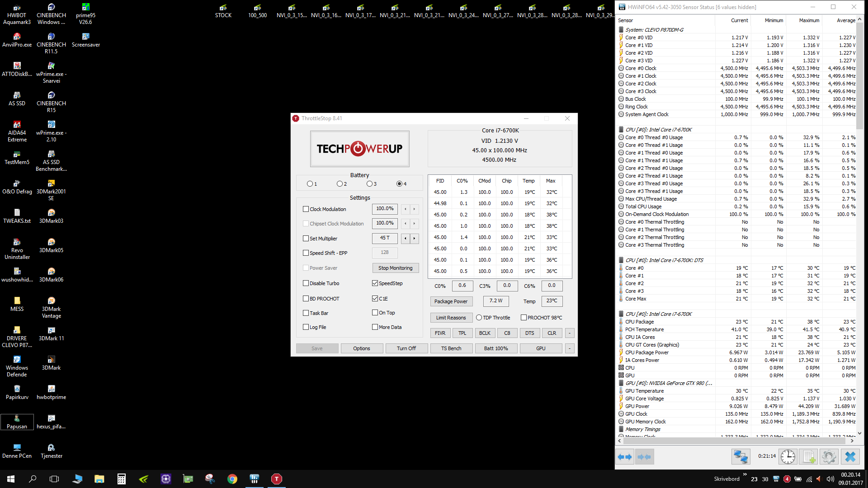Decrease Clock Modulation with left arrow
The height and width of the screenshot is (488, 868).
[x=406, y=209]
